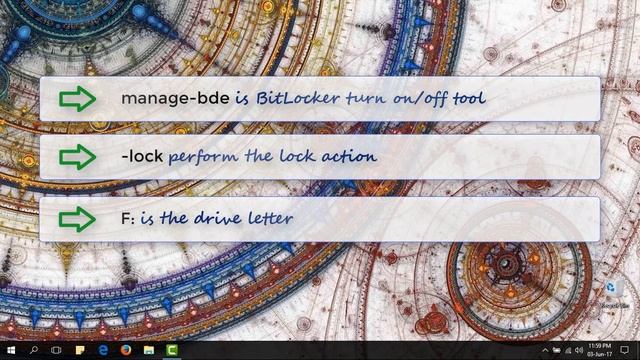Open Task View from the taskbar
The image size is (640, 360).
[56, 350]
